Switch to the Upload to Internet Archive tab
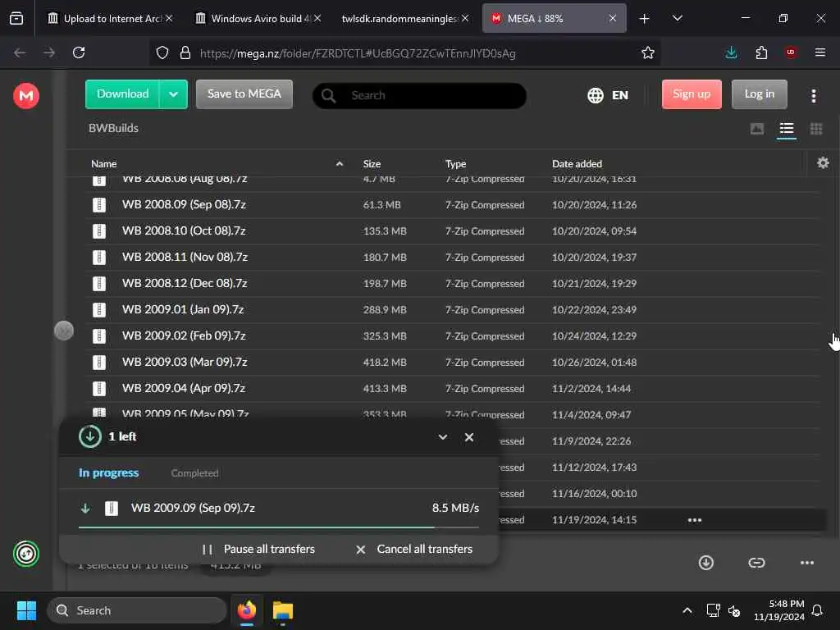Viewport: 840px width, 630px height. pos(112,18)
